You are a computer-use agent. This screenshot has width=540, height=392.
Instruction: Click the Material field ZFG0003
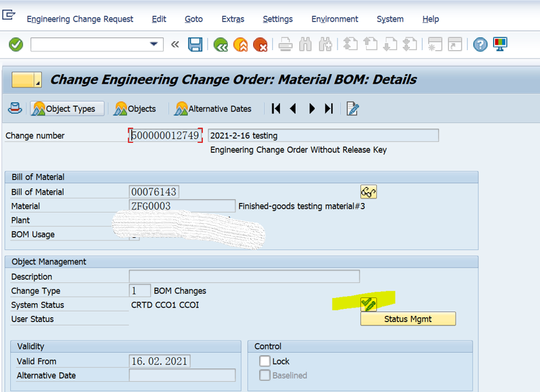click(182, 206)
